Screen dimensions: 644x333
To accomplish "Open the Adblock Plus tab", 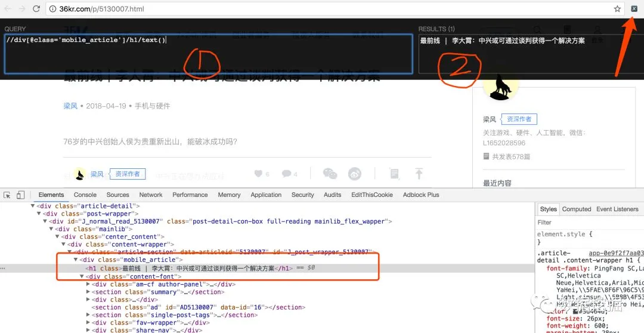I will [421, 195].
